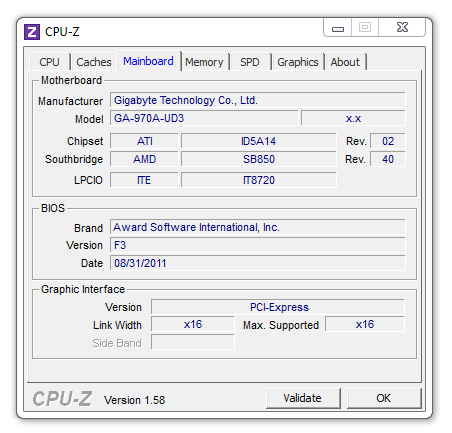Click the Graphic Interface group heading
The image size is (452, 433).
[x=83, y=289]
